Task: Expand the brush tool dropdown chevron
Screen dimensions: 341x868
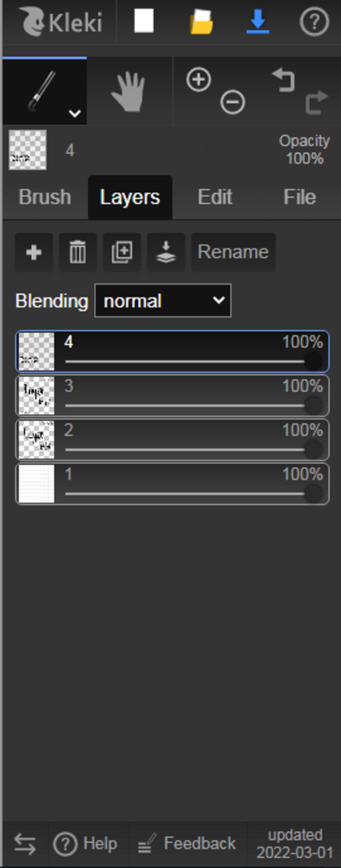Action: 75,113
